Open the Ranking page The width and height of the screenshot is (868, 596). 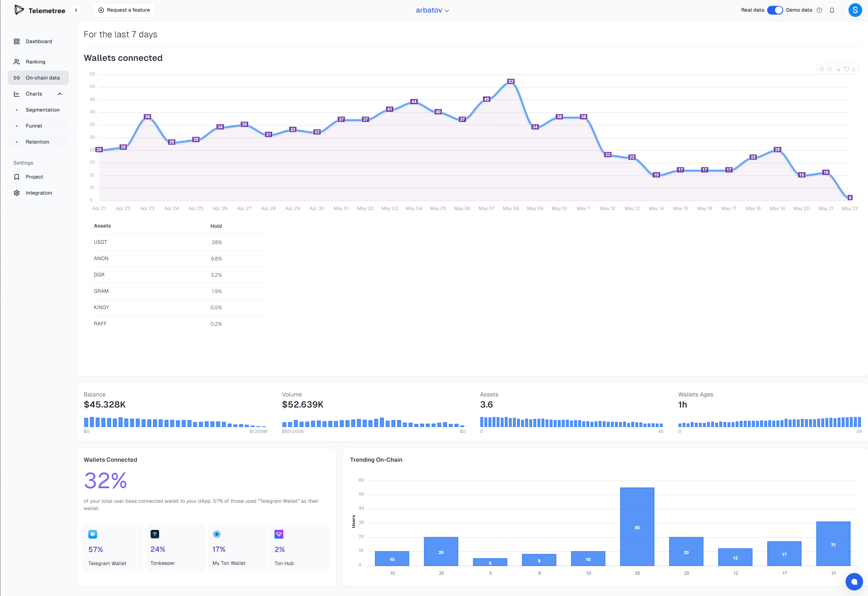pyautogui.click(x=35, y=62)
